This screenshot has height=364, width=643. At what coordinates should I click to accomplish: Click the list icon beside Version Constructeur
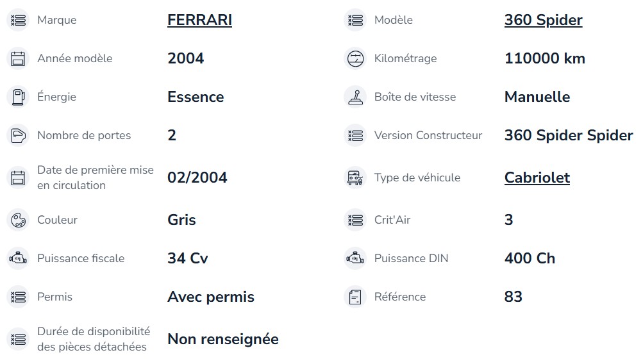[355, 136]
